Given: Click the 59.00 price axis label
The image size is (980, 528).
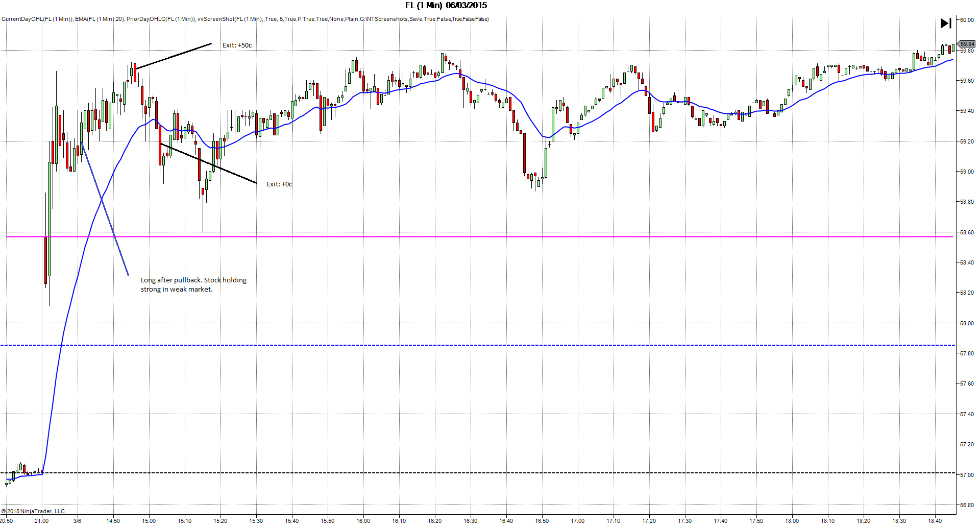Looking at the screenshot, I should coord(967,172).
